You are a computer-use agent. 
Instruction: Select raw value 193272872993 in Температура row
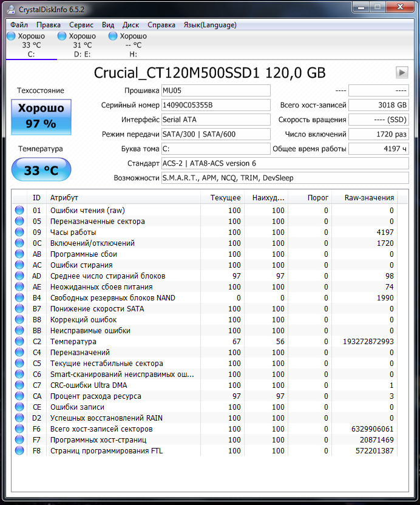tap(368, 341)
